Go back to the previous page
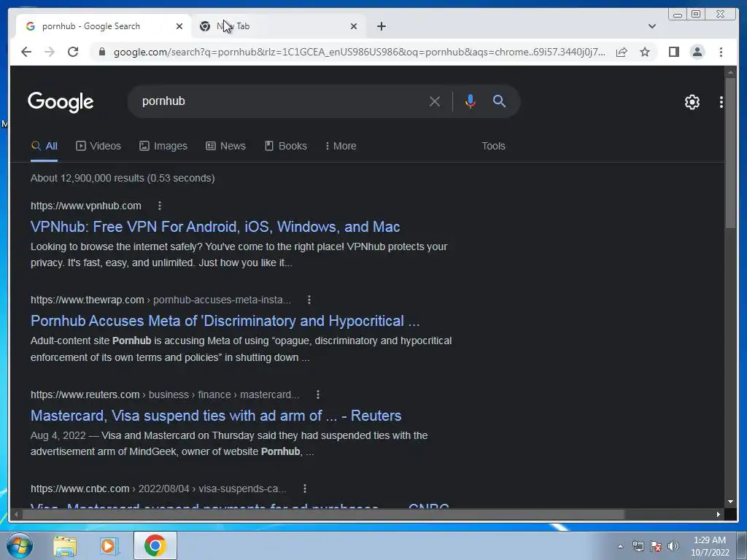The image size is (747, 560). 26,52
